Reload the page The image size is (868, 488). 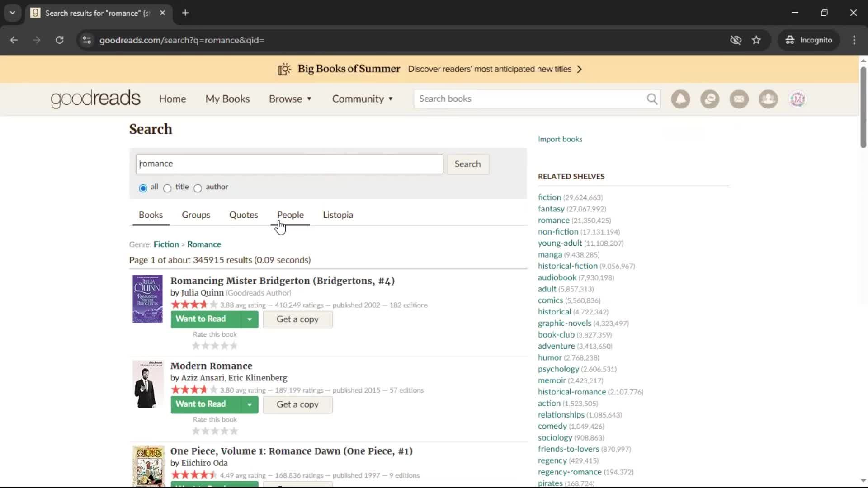pos(59,40)
